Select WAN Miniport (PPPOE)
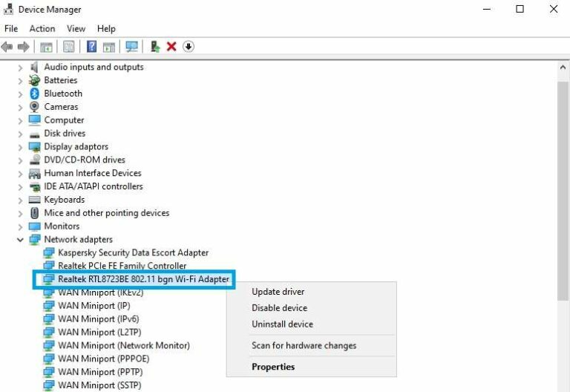 point(103,359)
